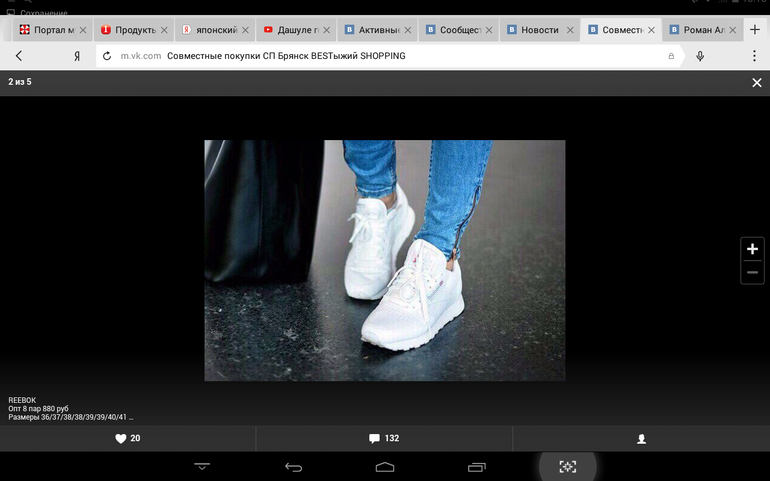The height and width of the screenshot is (481, 770).
Task: Open a new browser tab
Action: click(x=754, y=30)
